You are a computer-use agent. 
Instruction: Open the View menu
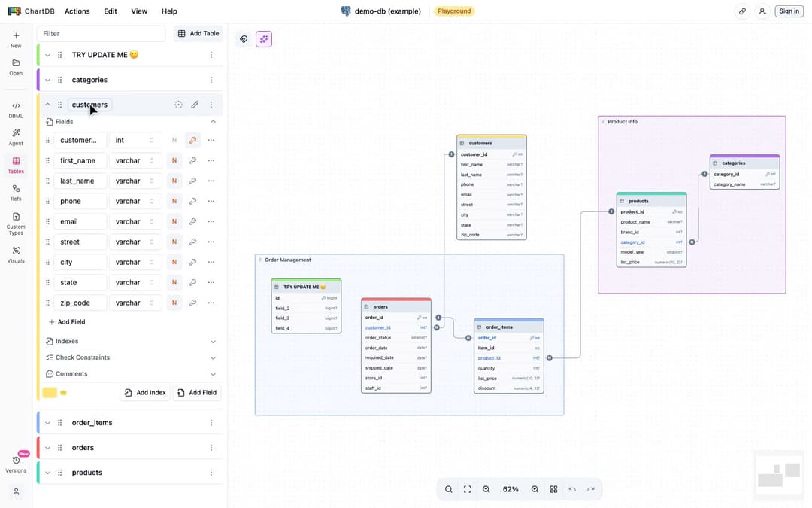(x=139, y=11)
